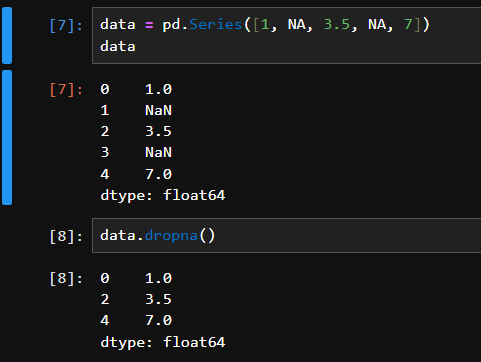Click the input cell [7] code editor
481x362 pixels.
287,35
